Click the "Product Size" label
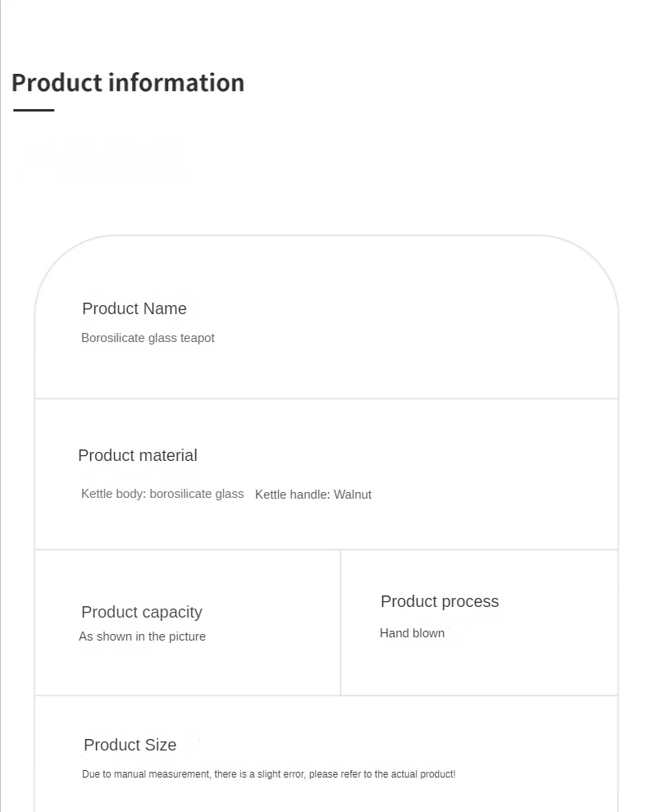 click(x=130, y=746)
